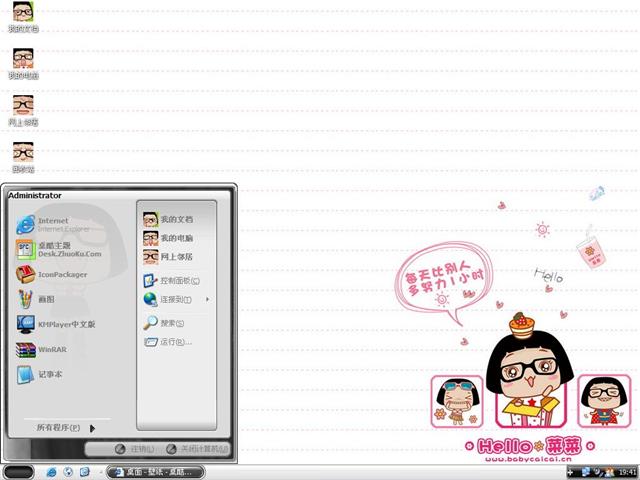The height and width of the screenshot is (480, 640).
Task: Open the 画图 paint program
Action: 36,299
